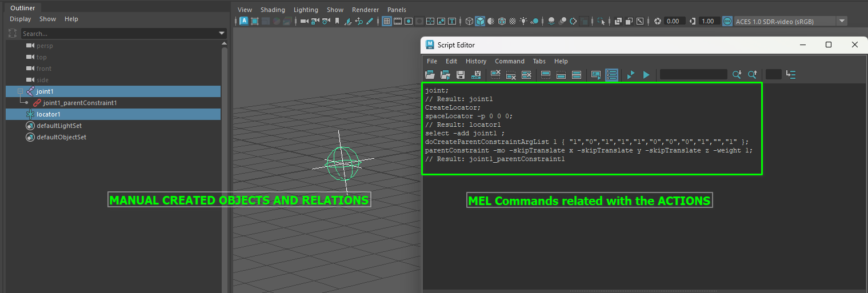Toggle the Film Gate icon
Image resolution: width=868 pixels, height=293 pixels.
coord(398,21)
